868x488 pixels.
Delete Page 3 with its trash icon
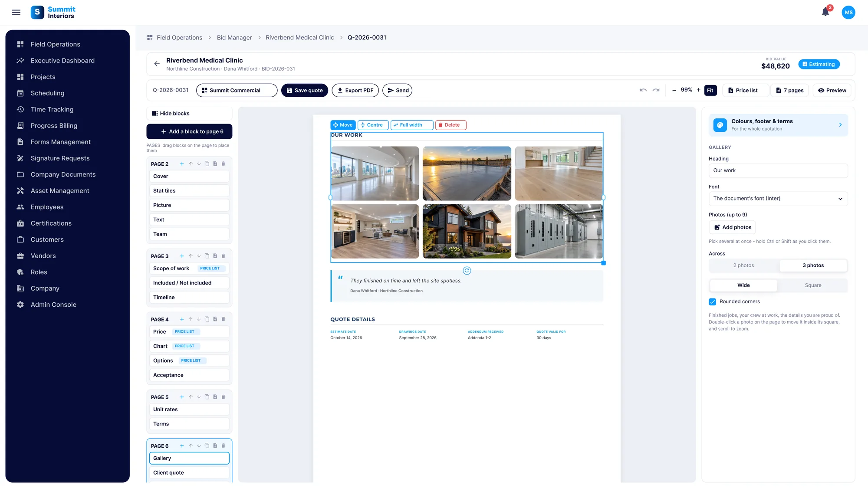[x=224, y=256]
